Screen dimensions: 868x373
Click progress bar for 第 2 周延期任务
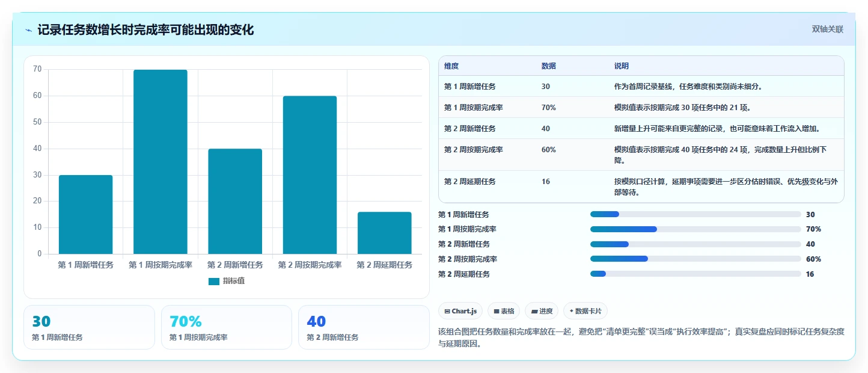tap(695, 274)
